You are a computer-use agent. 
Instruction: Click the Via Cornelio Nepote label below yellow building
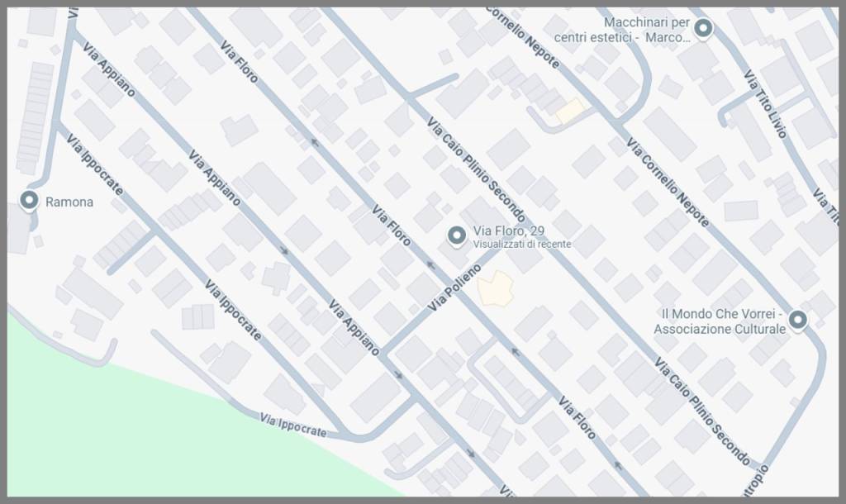[x=668, y=182]
